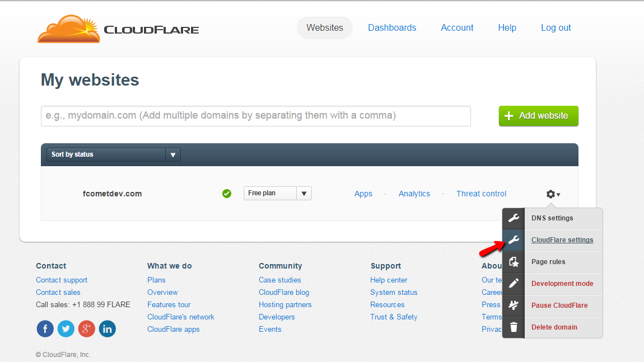Click the wrench icon beside DNS settings
The height and width of the screenshot is (362, 644).
[x=514, y=218]
